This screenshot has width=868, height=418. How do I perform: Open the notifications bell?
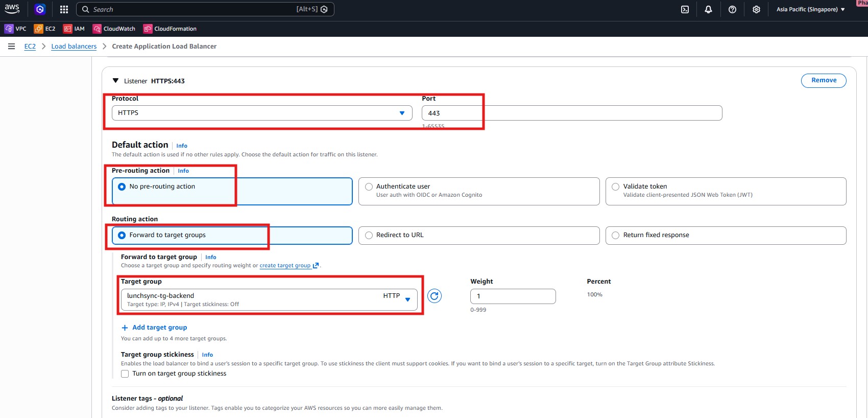[708, 9]
